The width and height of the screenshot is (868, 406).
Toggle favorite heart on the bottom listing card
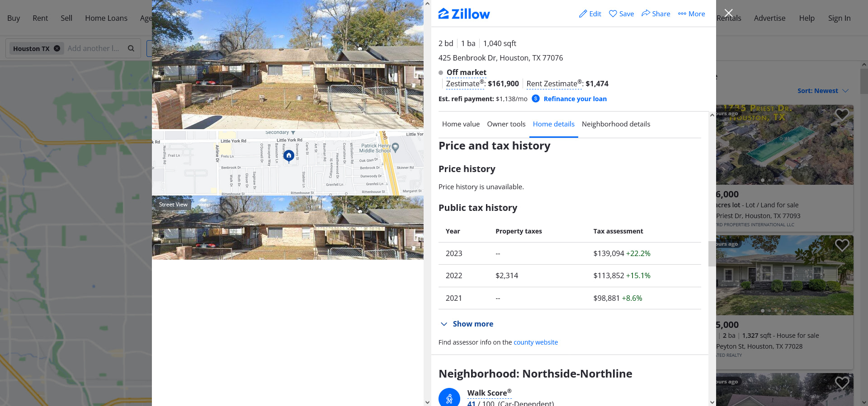(x=842, y=383)
